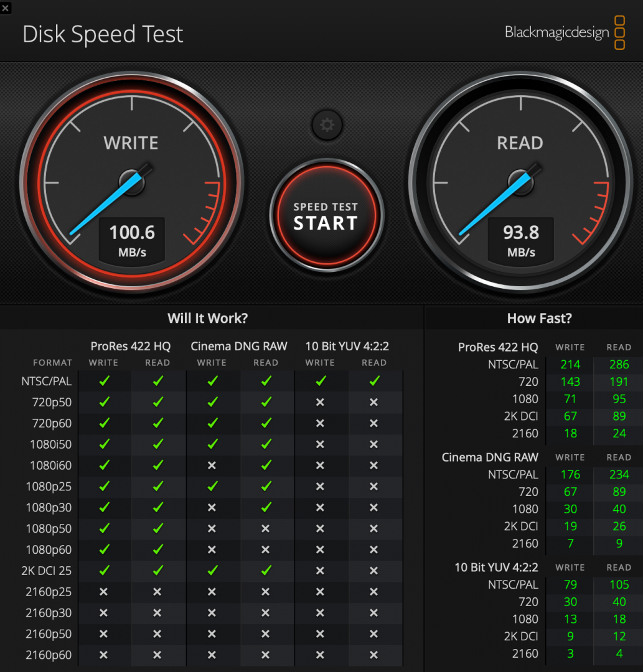Click the 'FORMAT' column header
The image size is (643, 672).
(53, 363)
